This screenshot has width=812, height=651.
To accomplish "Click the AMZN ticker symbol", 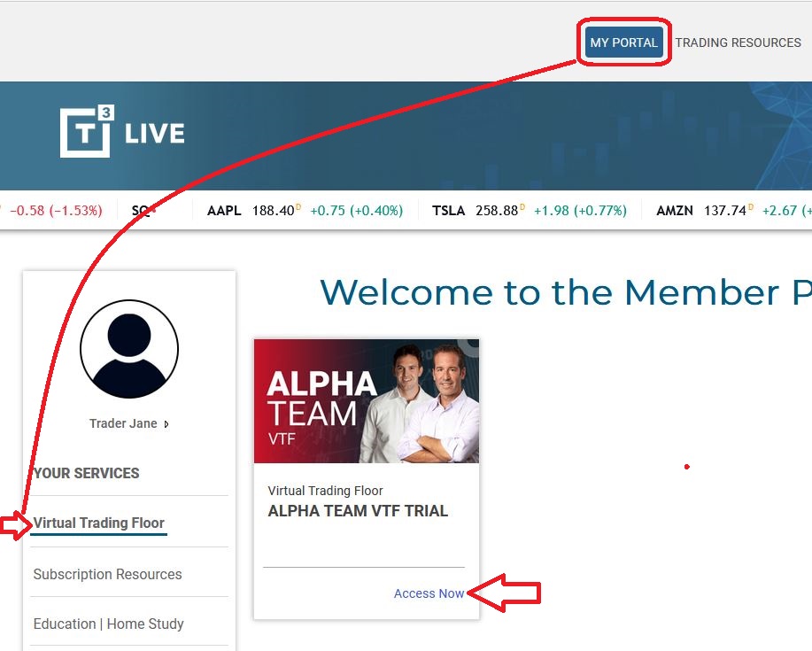I will point(675,211).
